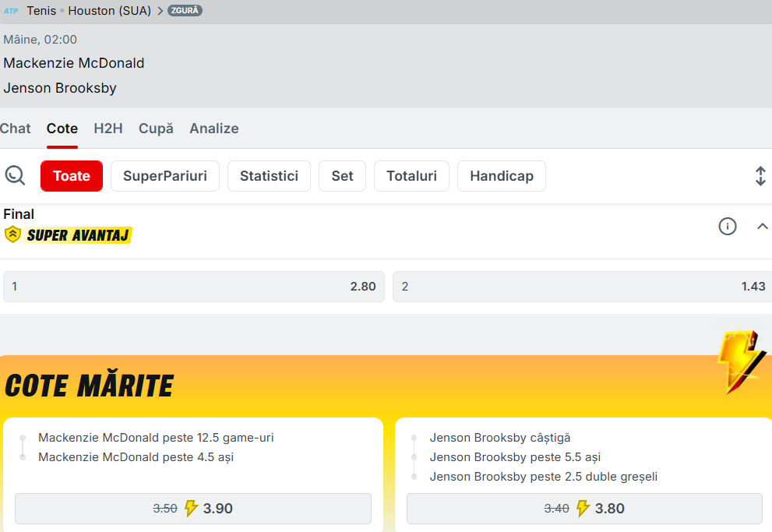Open the Chat tab
This screenshot has width=772, height=532.
pos(16,129)
